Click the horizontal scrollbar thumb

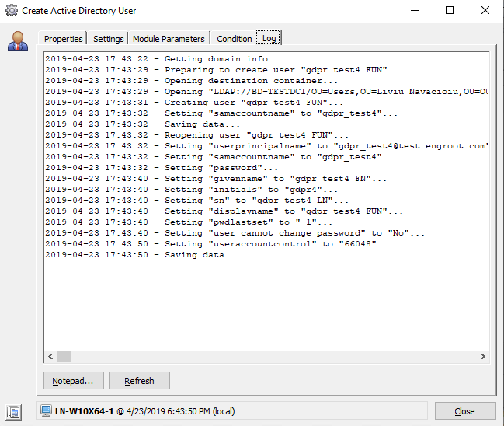coord(64,356)
